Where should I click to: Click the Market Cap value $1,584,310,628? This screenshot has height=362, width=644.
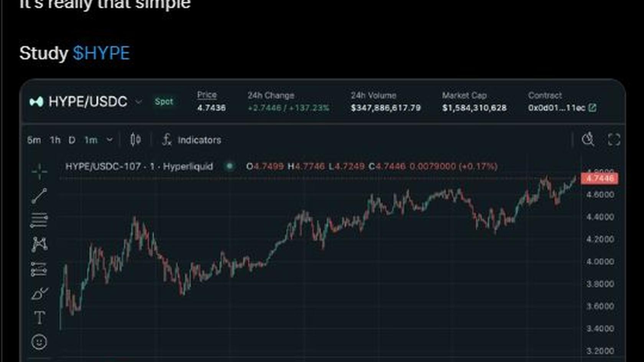474,108
